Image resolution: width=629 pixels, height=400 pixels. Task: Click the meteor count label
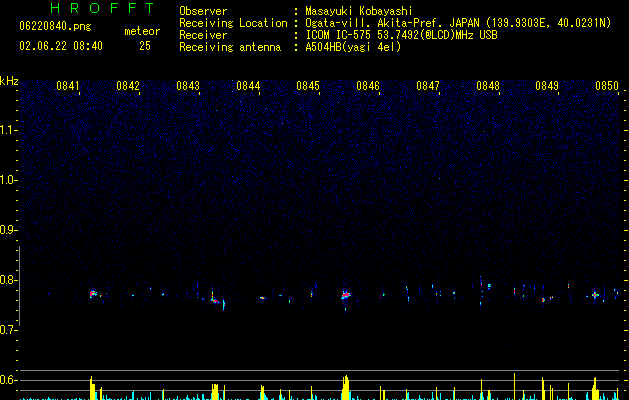[142, 31]
